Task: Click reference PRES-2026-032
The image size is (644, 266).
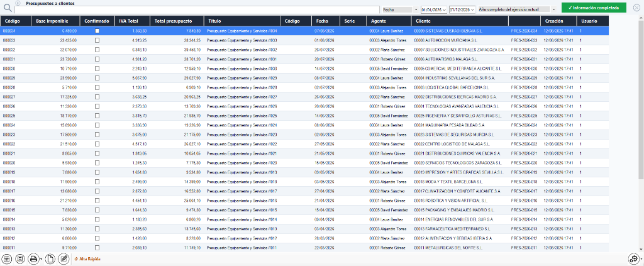Action: 524,50
